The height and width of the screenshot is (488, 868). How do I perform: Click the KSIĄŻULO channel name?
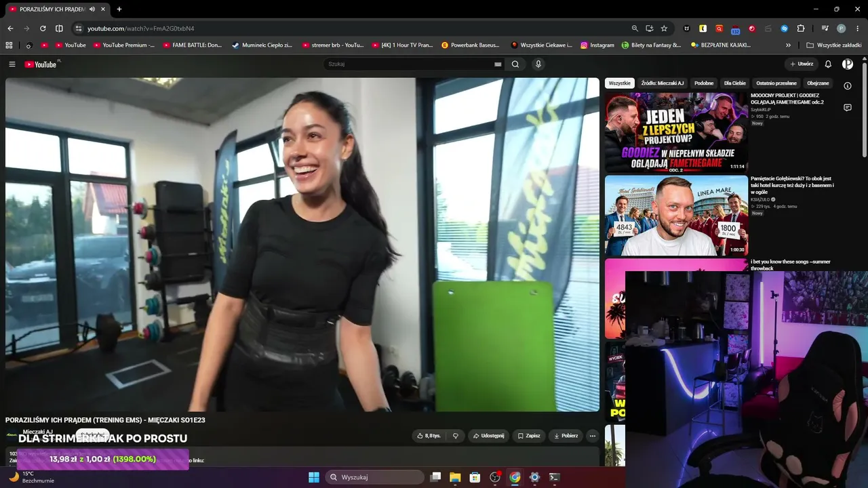pos(760,199)
